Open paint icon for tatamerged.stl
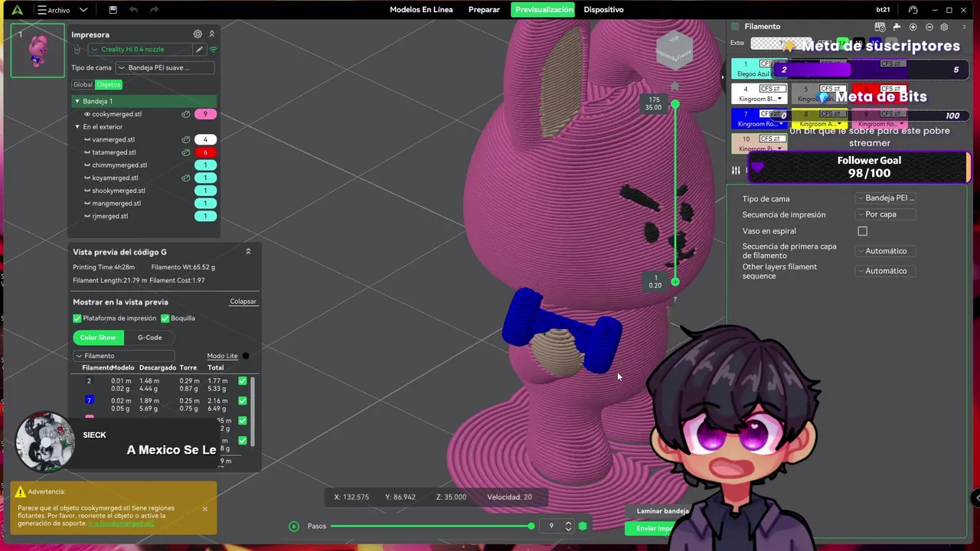 point(185,152)
